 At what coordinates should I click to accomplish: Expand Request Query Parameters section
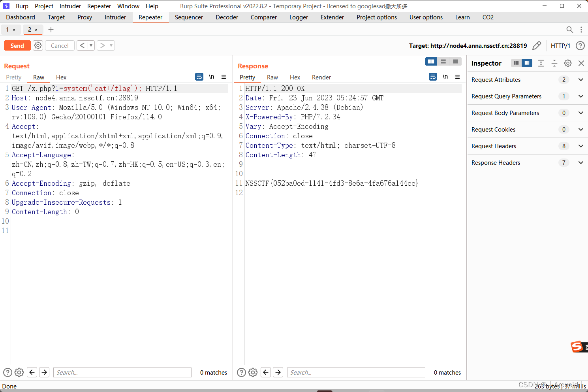528,96
